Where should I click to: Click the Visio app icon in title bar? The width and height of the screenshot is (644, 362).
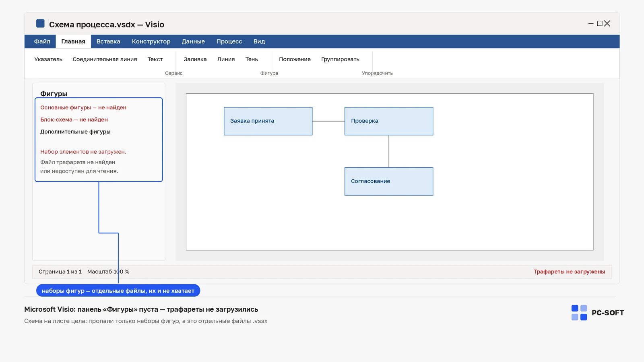40,24
